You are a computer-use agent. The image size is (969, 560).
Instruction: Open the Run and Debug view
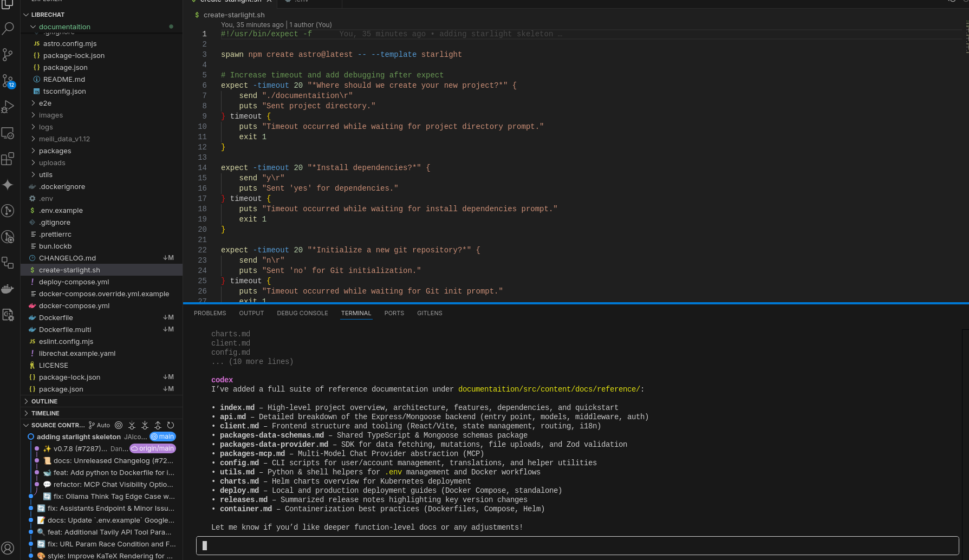(8, 107)
